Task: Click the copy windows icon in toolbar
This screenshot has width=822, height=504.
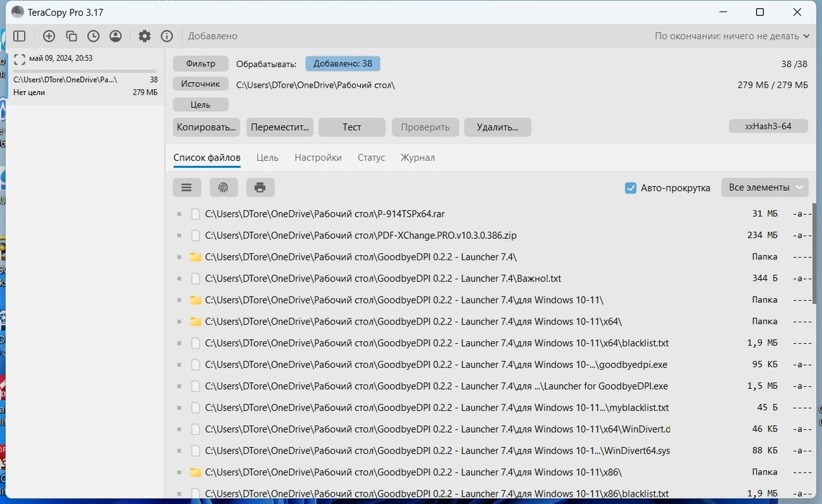Action: pyautogui.click(x=71, y=36)
